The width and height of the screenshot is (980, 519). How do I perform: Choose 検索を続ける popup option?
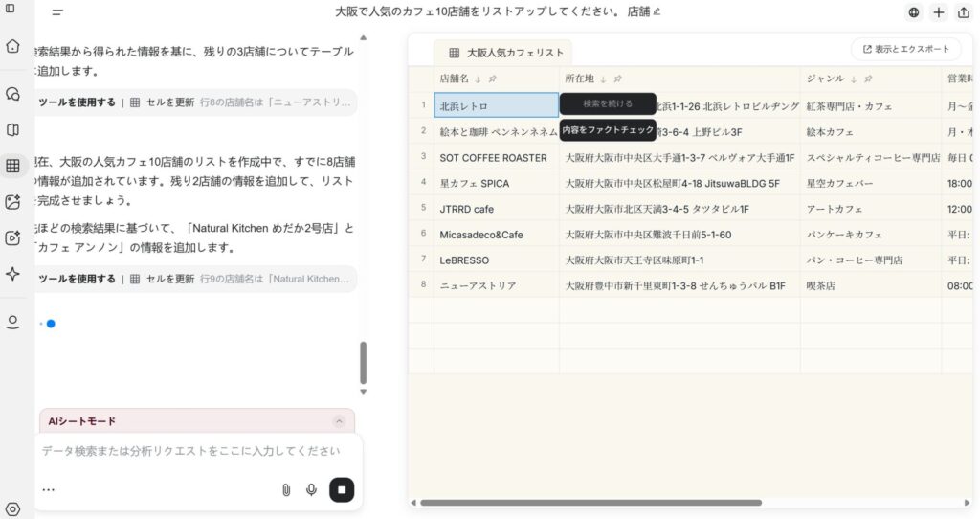click(x=608, y=103)
